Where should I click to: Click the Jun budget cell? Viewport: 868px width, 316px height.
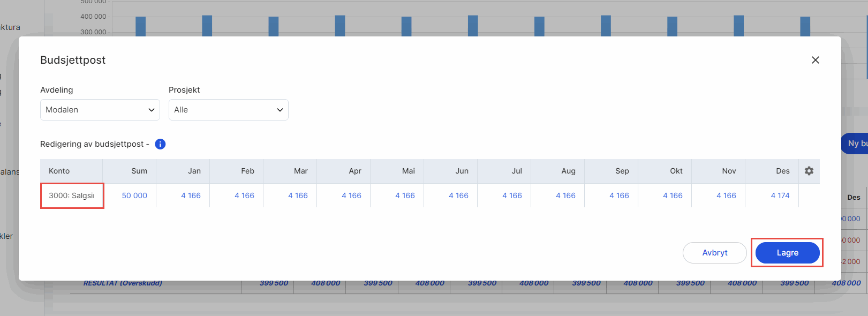point(458,195)
